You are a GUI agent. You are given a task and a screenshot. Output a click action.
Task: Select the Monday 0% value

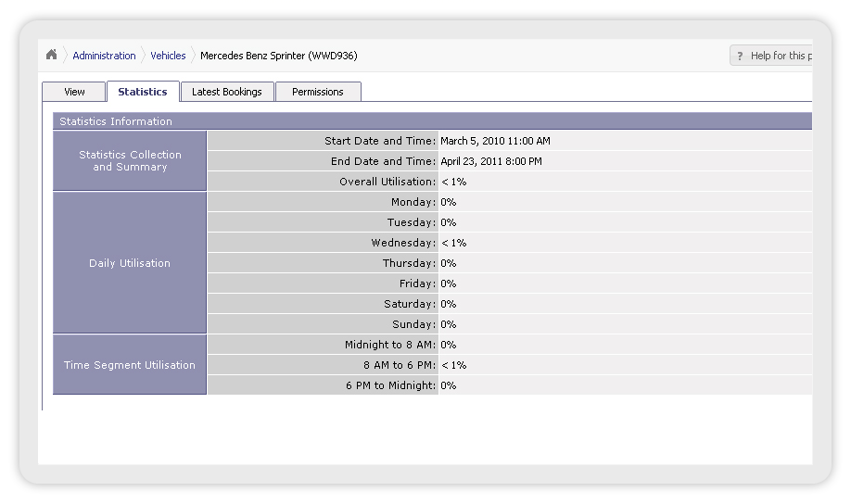tap(449, 202)
